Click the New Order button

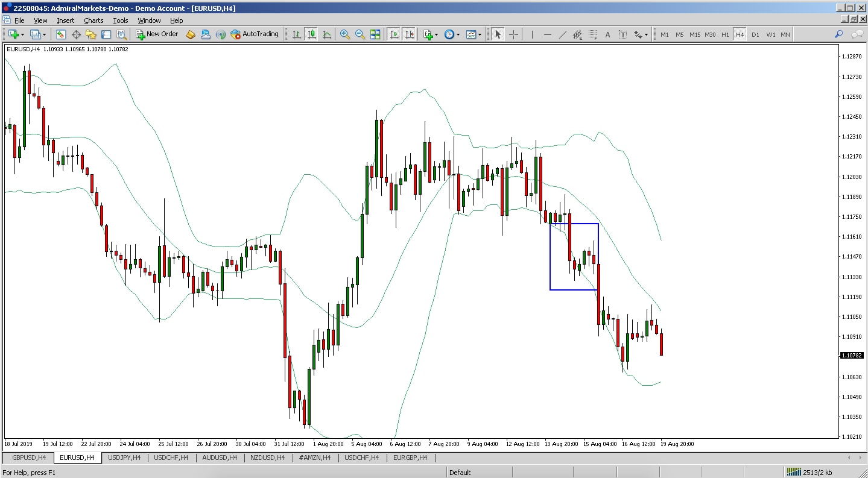[157, 34]
